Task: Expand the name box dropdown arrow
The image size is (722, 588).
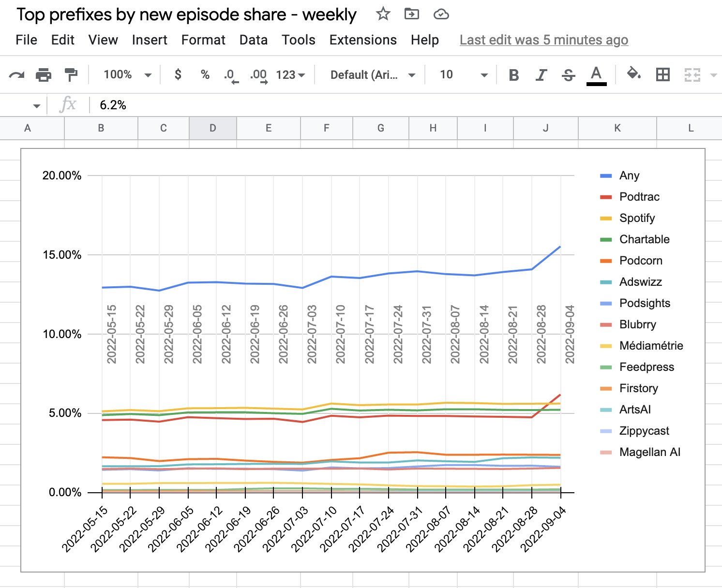Action: 37,106
